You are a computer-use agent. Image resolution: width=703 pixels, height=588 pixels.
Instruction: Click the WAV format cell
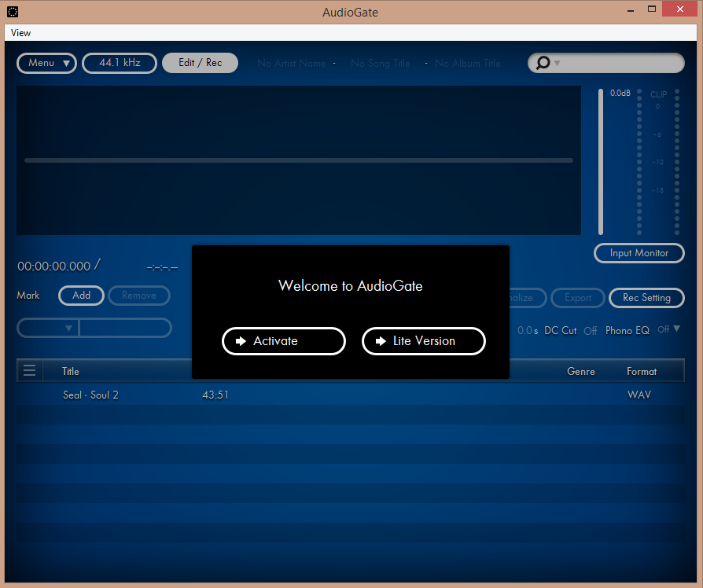[639, 395]
